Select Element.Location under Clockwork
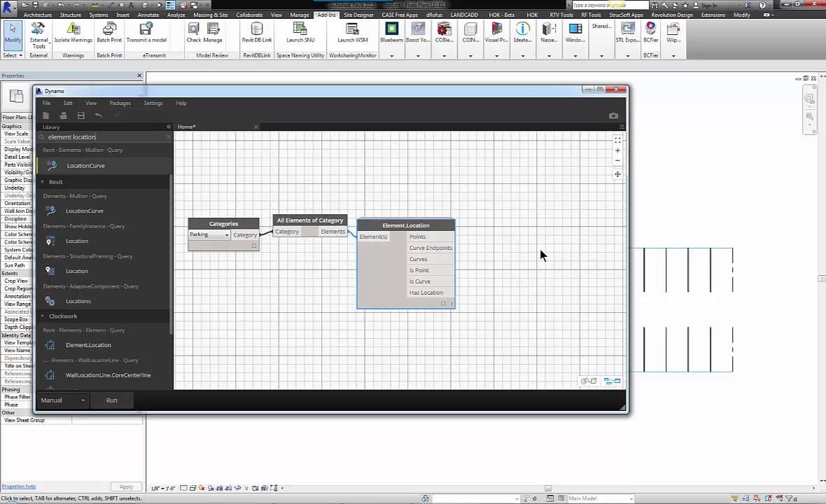The height and width of the screenshot is (504, 826). point(88,345)
